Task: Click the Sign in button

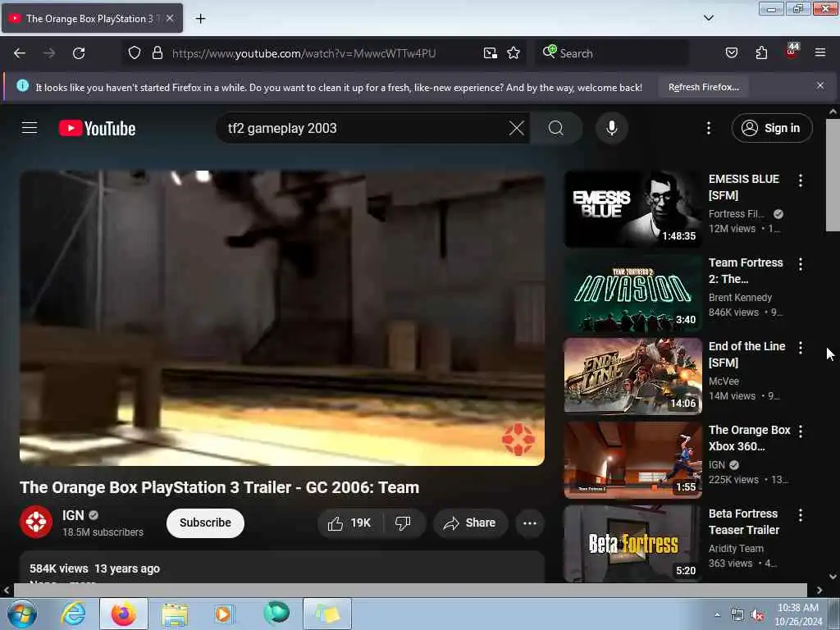Action: point(771,128)
